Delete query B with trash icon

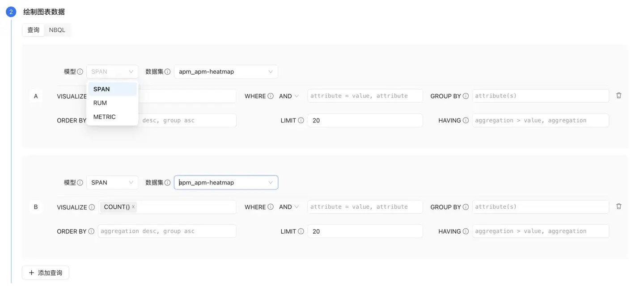[x=619, y=206]
